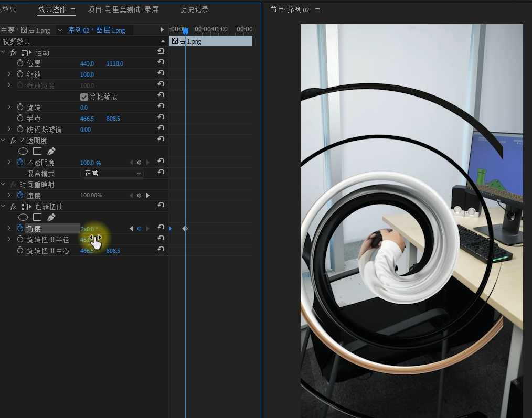Switch to the 效果 tab
The width and height of the screenshot is (532, 418).
9,9
